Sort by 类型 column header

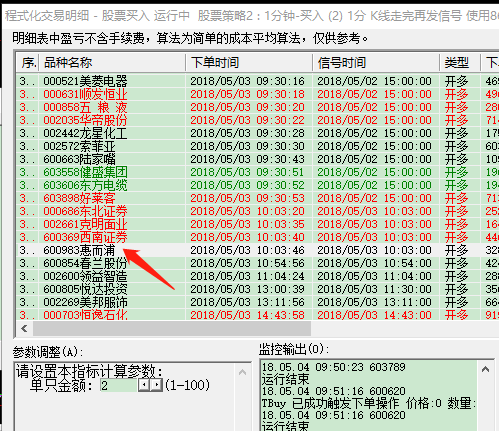click(460, 62)
